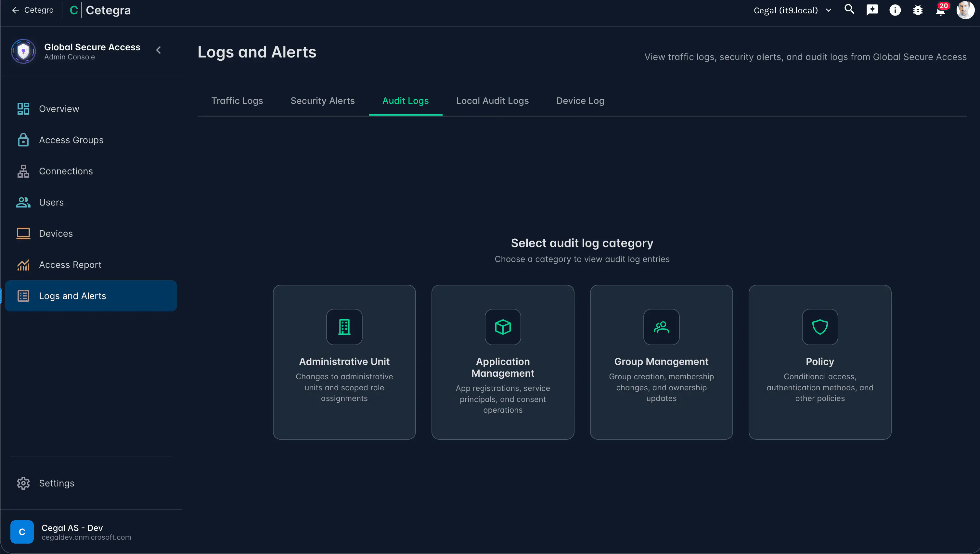Select Logs and Alerts in the sidebar

(91, 296)
